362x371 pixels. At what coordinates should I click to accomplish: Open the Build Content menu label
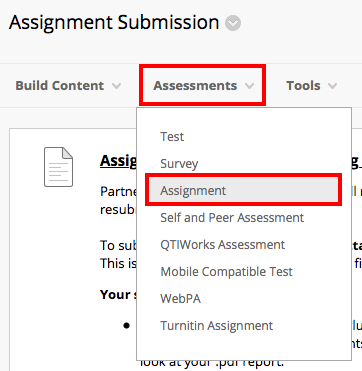click(60, 86)
